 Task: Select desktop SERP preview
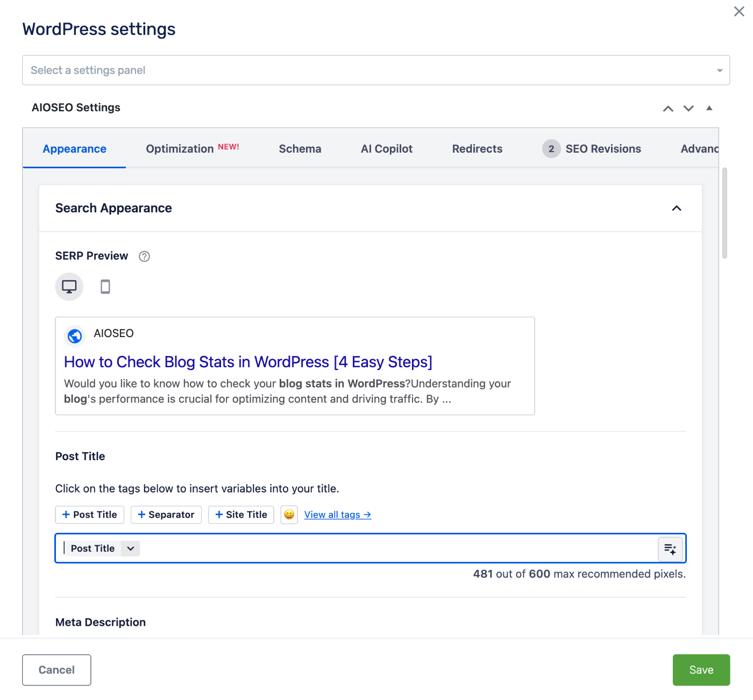click(x=69, y=287)
